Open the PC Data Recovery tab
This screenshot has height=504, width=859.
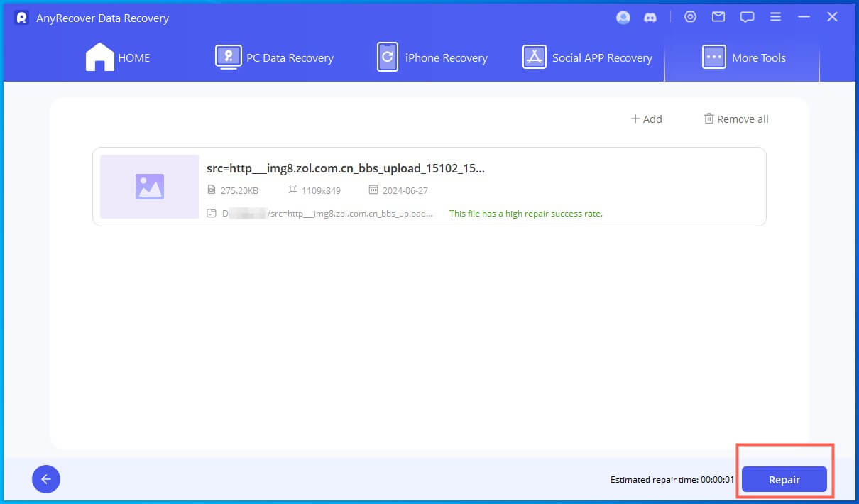click(x=275, y=58)
